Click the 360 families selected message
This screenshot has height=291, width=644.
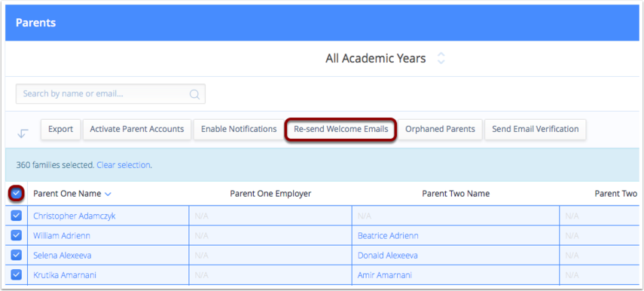(56, 165)
